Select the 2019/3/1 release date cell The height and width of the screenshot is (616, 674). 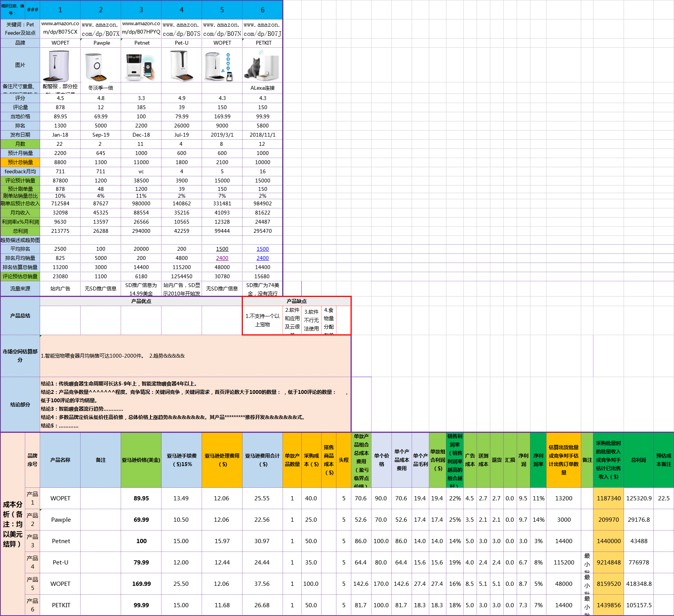click(222, 135)
